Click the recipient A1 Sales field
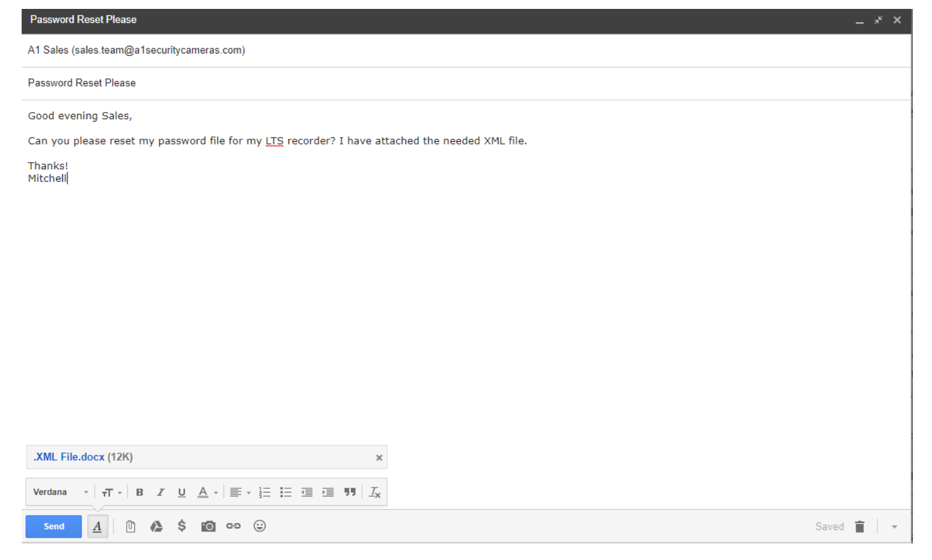This screenshot has height=560, width=932. coord(466,50)
